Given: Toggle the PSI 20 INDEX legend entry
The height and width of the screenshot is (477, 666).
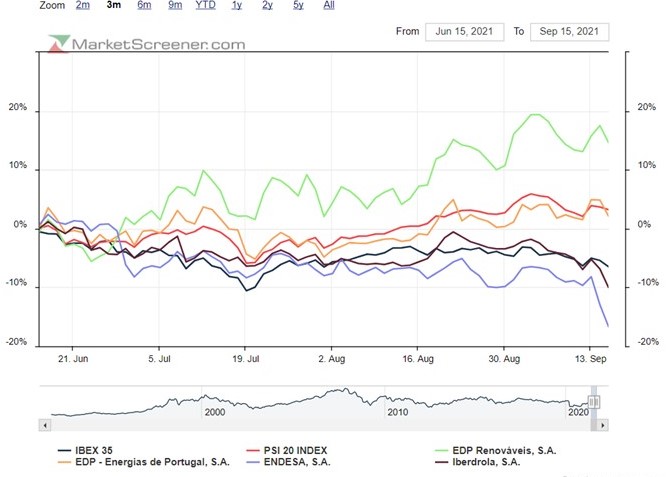Looking at the screenshot, I should coord(287,451).
